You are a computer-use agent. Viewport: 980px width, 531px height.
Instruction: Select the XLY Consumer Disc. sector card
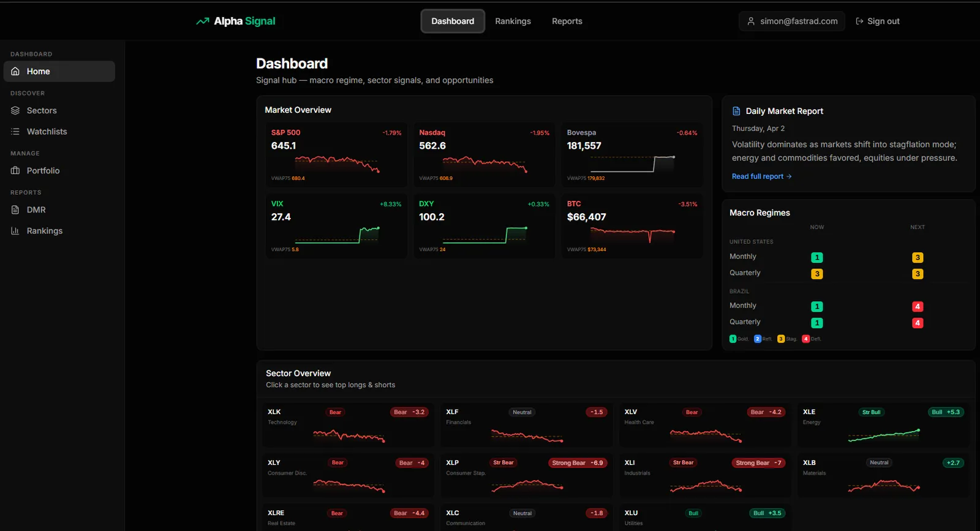tap(348, 475)
